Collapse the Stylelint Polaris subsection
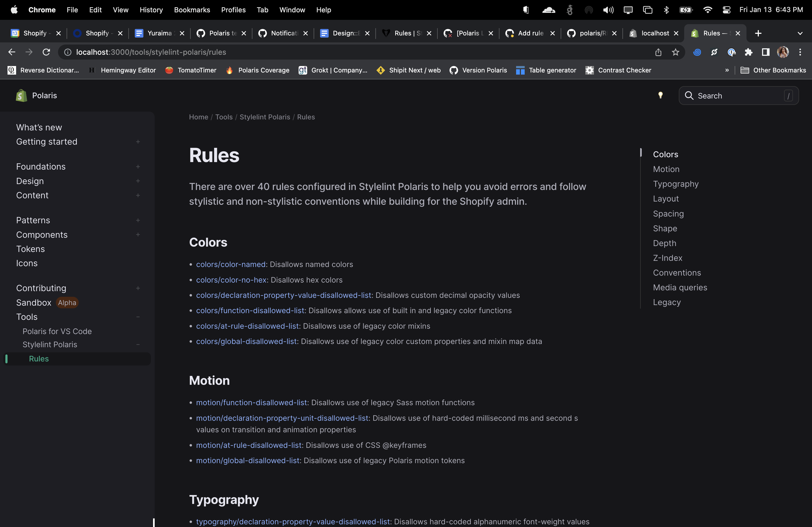812x527 pixels. click(x=138, y=345)
